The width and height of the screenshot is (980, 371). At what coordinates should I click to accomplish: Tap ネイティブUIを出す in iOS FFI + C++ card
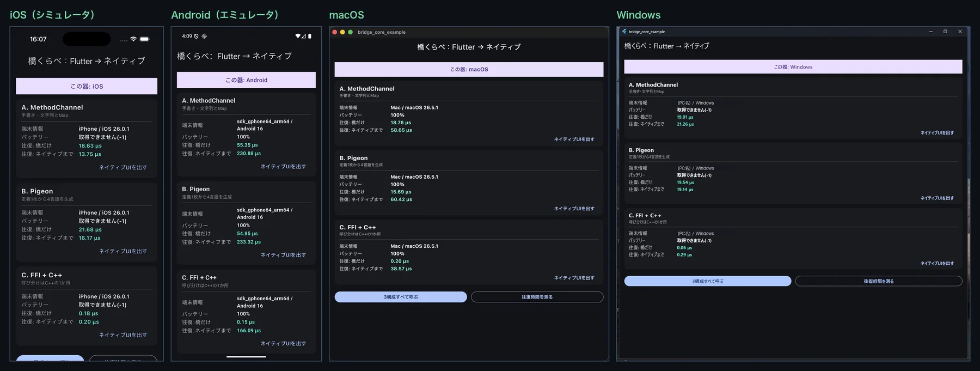pyautogui.click(x=123, y=336)
